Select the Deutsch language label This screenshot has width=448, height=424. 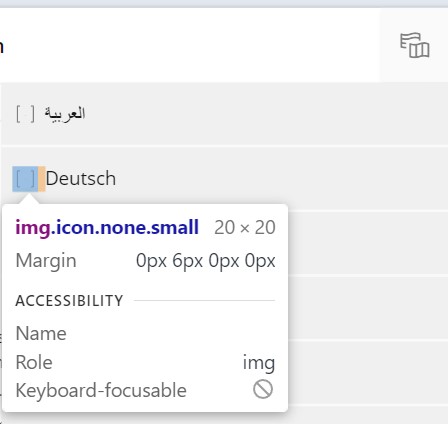coord(81,178)
